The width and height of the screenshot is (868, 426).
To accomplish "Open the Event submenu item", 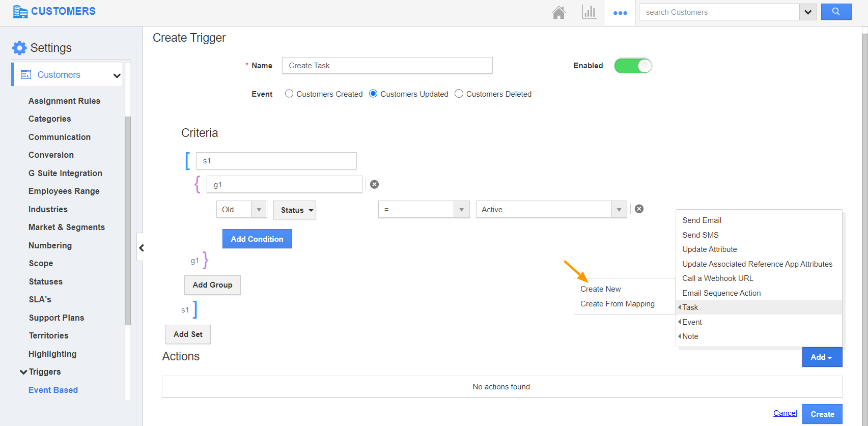I will (x=759, y=322).
